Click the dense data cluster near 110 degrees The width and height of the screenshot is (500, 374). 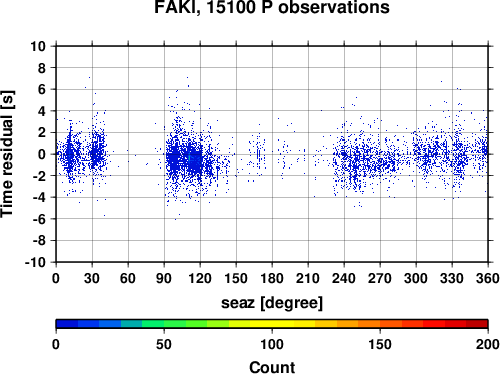pos(187,158)
